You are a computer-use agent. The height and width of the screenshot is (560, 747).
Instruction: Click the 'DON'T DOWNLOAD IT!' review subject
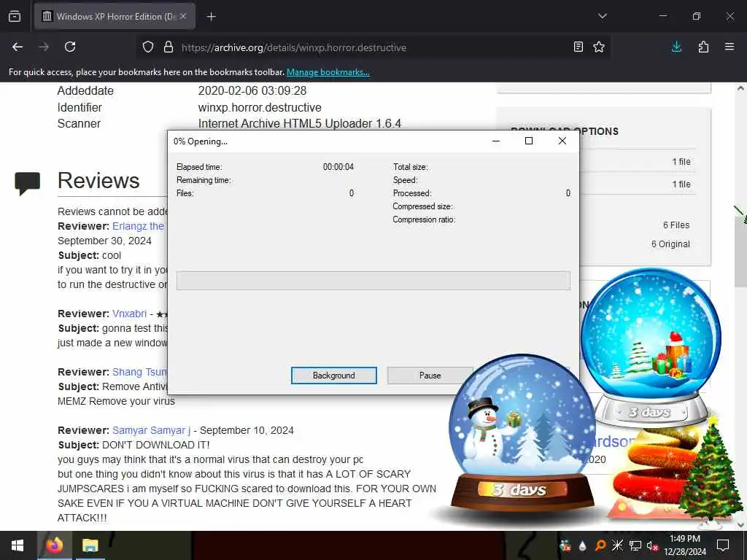click(x=156, y=445)
